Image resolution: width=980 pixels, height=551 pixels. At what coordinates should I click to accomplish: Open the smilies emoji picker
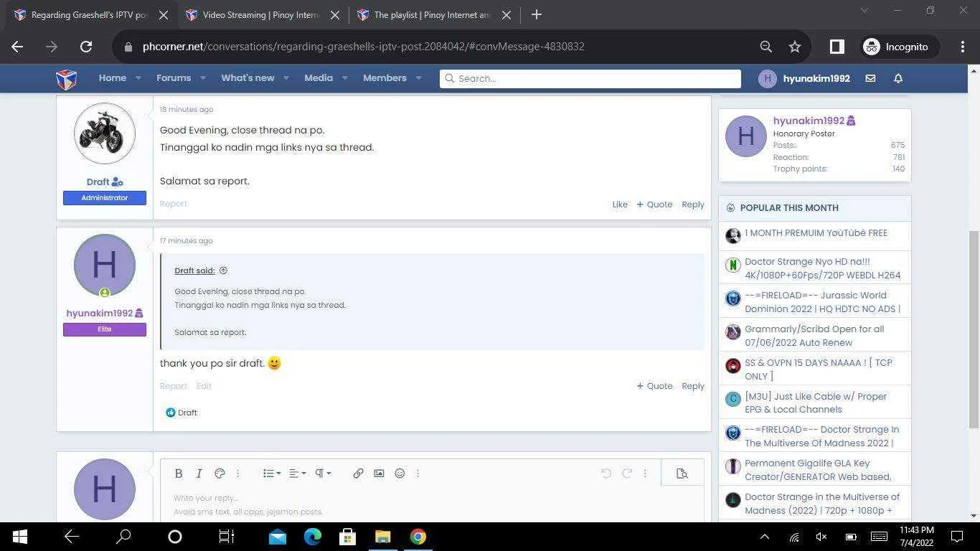[400, 474]
